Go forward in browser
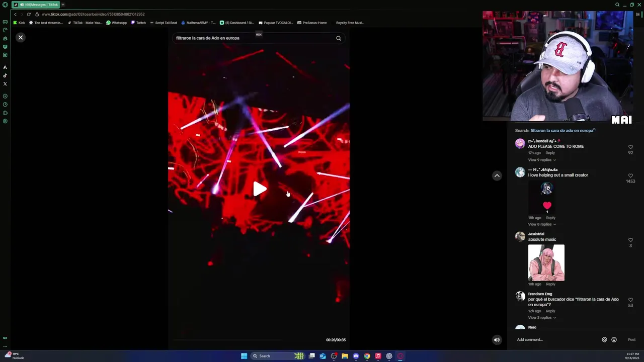 [x=22, y=15]
